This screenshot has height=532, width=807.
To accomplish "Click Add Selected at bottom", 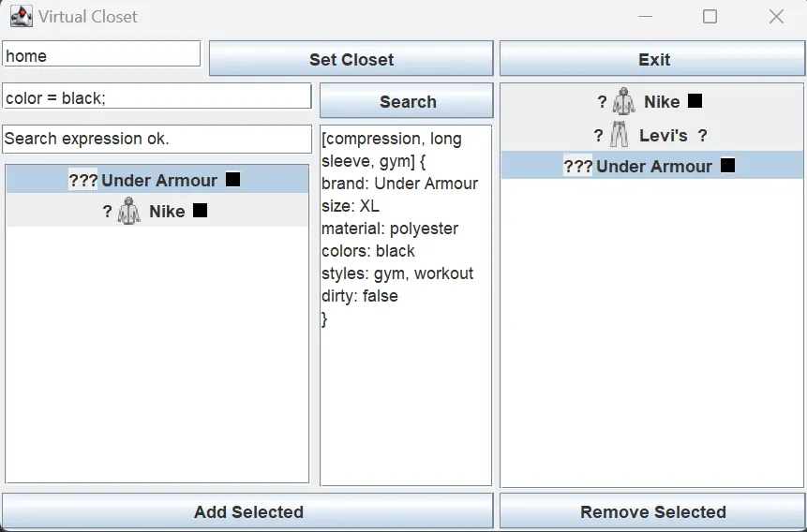I will (247, 510).
